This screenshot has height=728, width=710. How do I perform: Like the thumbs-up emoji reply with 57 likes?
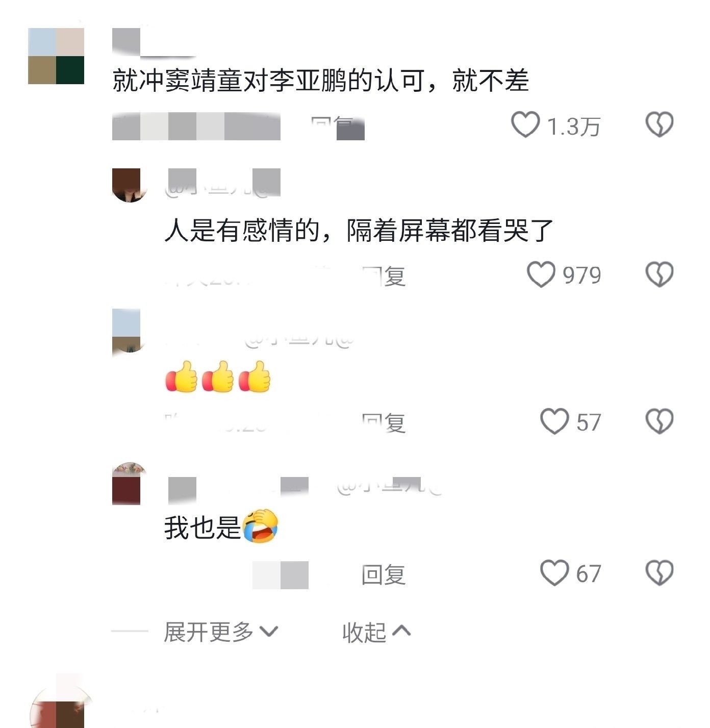[554, 421]
